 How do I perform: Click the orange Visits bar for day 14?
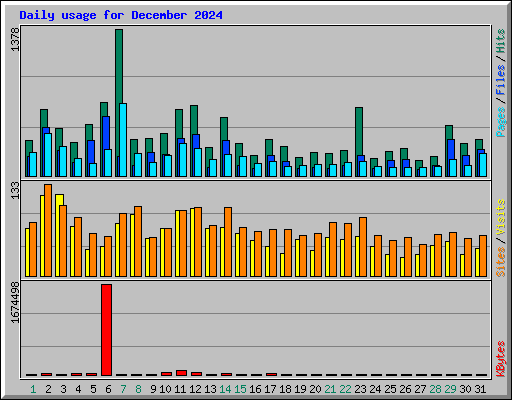[228, 242]
